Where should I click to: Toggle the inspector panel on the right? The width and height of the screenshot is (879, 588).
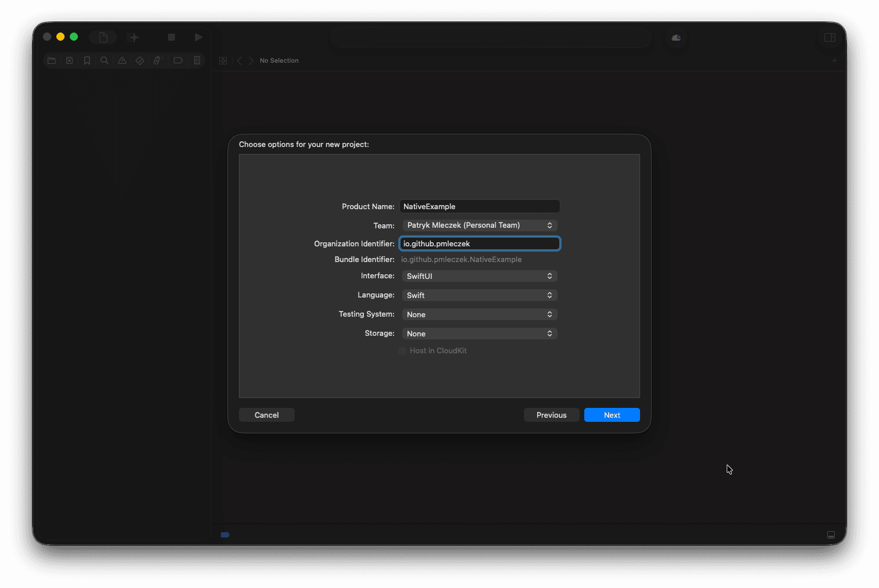point(830,38)
